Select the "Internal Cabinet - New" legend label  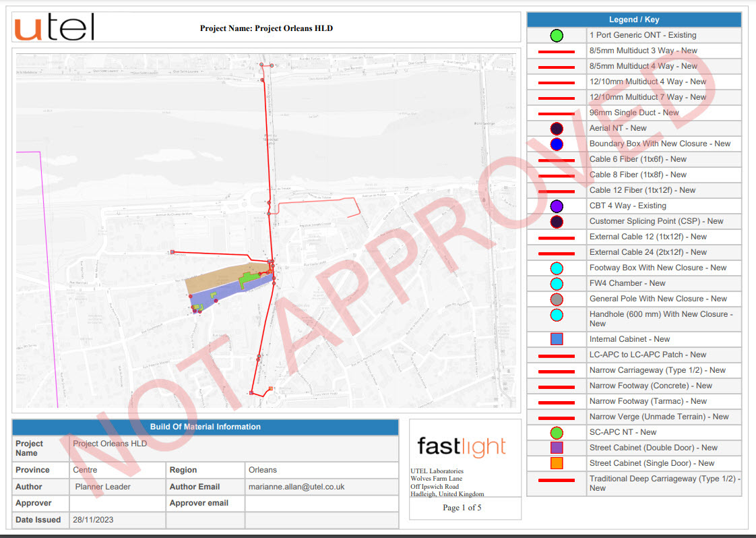click(630, 339)
